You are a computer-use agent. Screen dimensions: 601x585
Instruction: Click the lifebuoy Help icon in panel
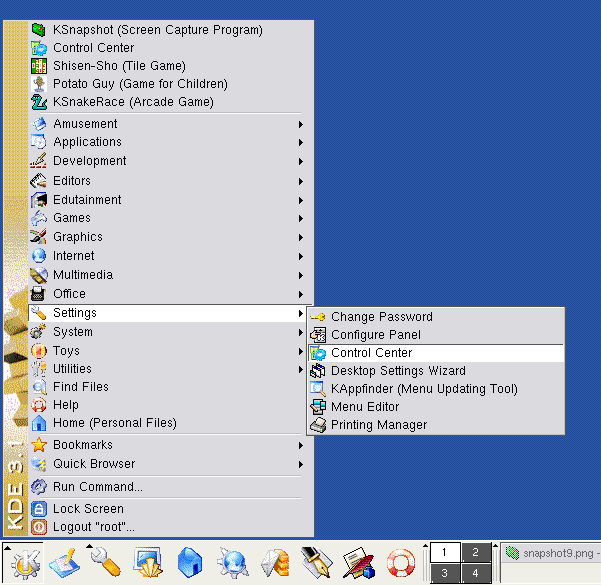[x=401, y=563]
